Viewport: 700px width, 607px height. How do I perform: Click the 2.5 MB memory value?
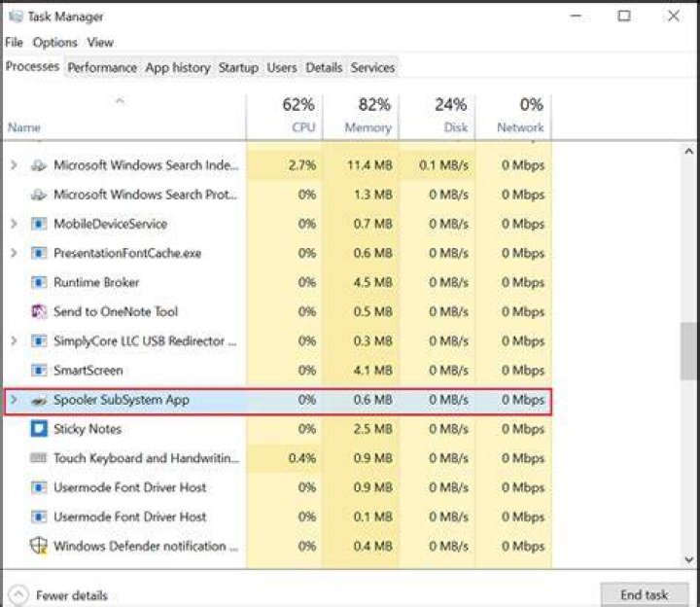point(373,429)
